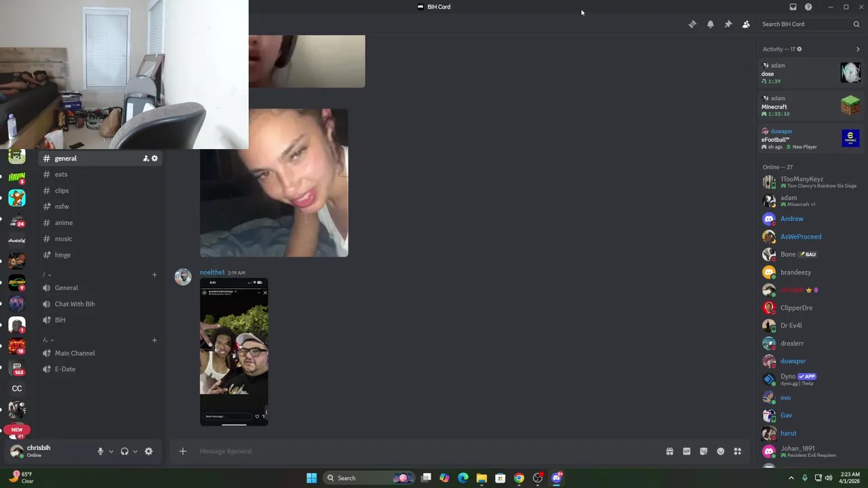The width and height of the screenshot is (868, 488).
Task: View member Andrew in the list
Action: 810,219
